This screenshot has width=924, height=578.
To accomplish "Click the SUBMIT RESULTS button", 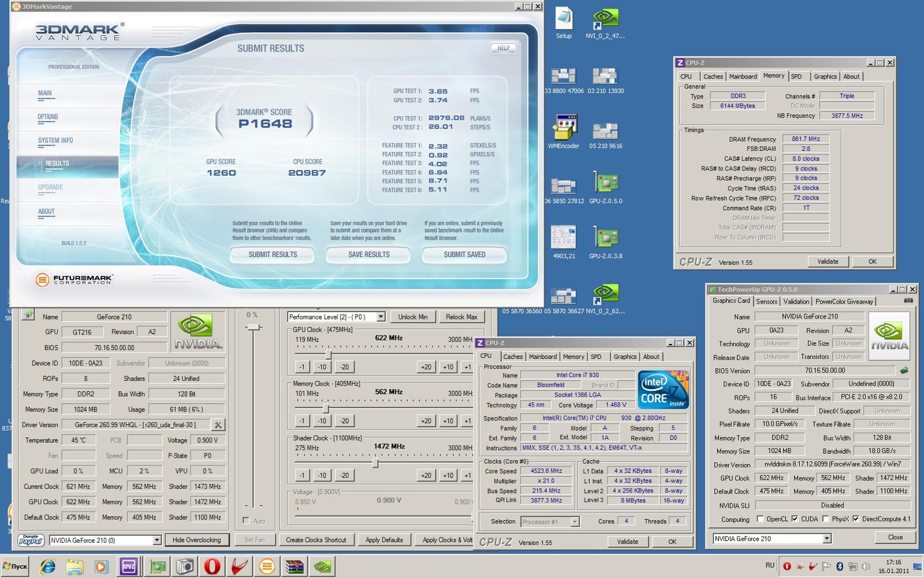I will pyautogui.click(x=273, y=254).
